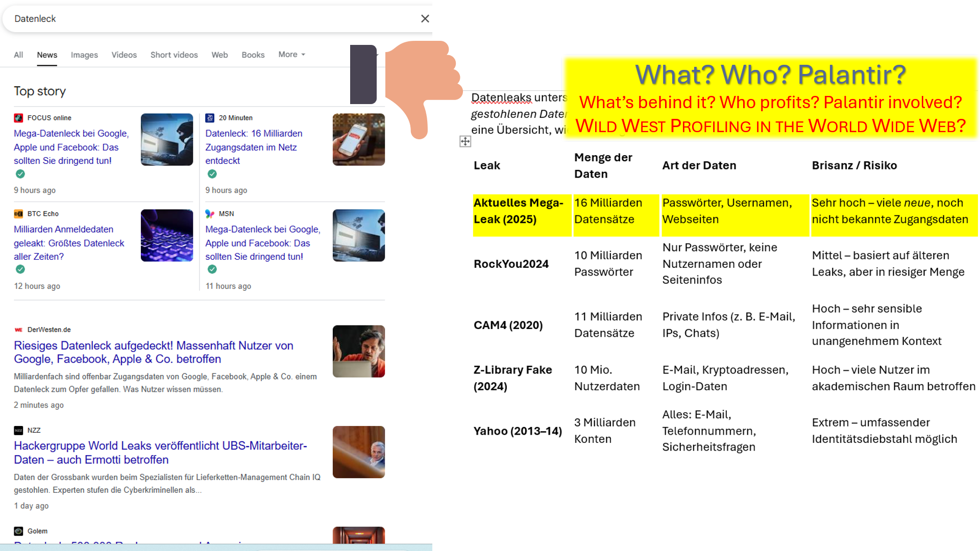The image size is (980, 551).
Task: Click the Art der Daten header
Action: point(699,165)
